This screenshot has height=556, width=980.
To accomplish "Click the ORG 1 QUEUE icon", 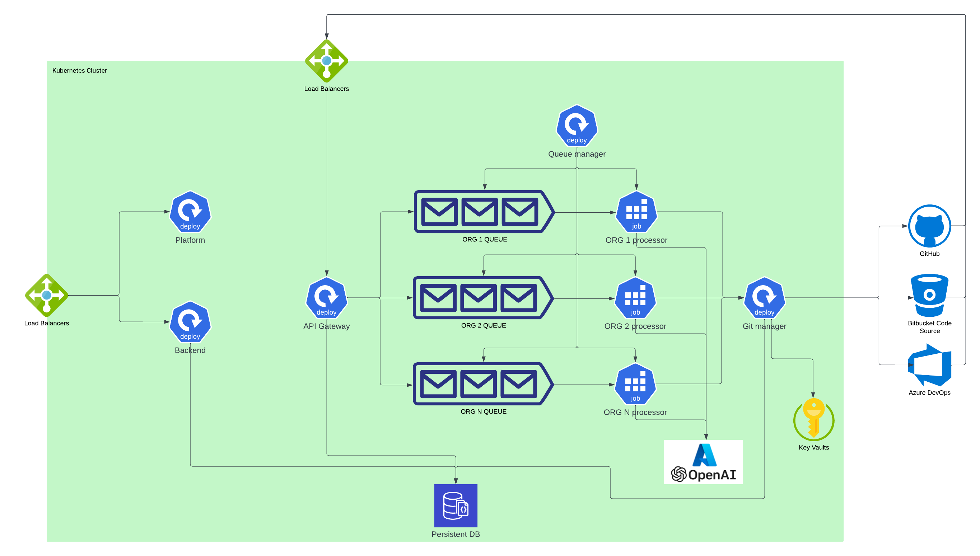I will 485,212.
